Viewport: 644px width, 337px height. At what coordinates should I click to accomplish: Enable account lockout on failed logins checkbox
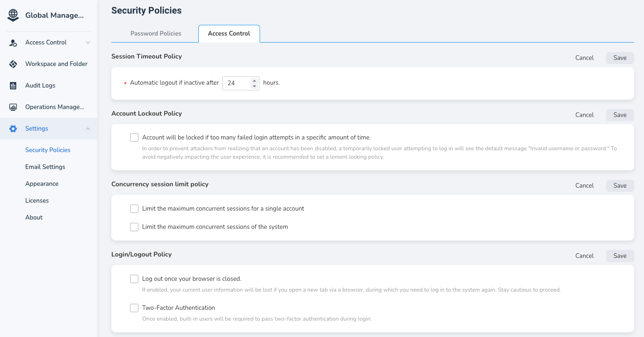point(134,138)
